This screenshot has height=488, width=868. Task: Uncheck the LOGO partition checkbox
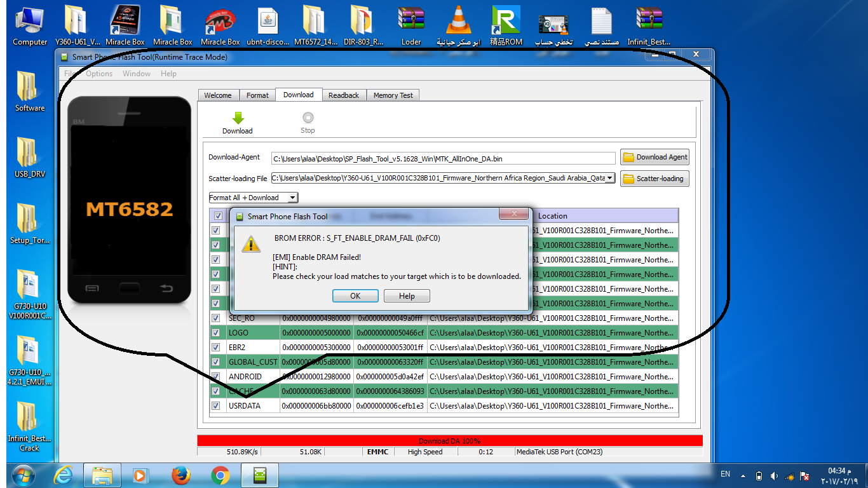tap(216, 332)
